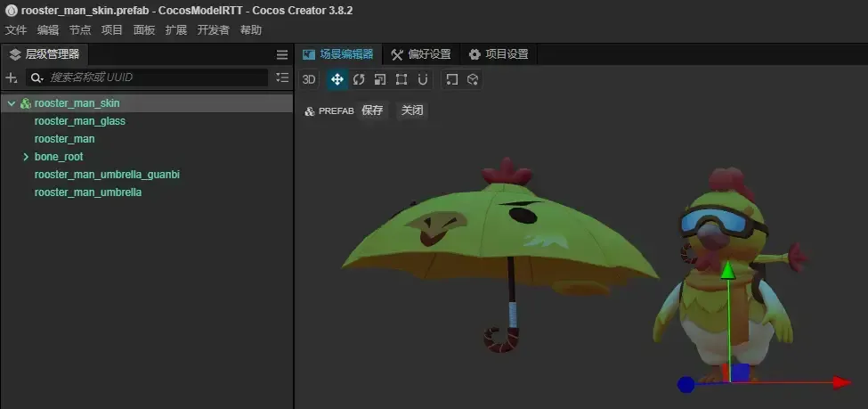Click the collapse-all nodes list icon

tap(282, 78)
